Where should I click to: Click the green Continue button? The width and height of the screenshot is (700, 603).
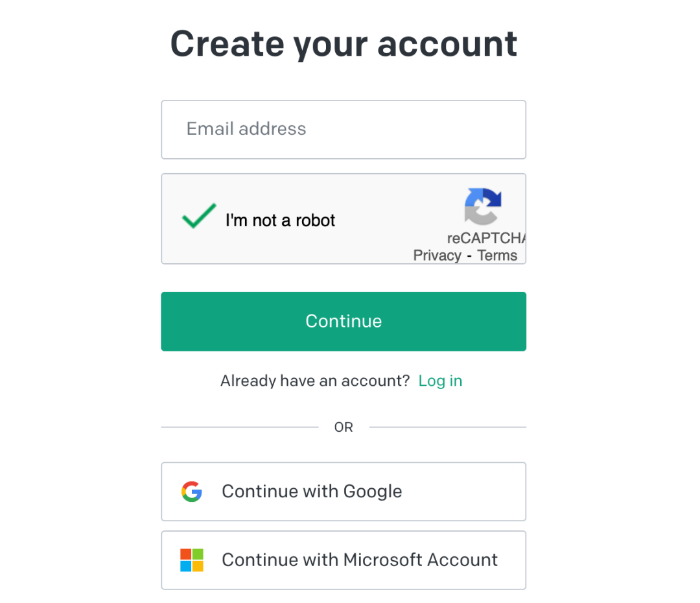pos(344,322)
